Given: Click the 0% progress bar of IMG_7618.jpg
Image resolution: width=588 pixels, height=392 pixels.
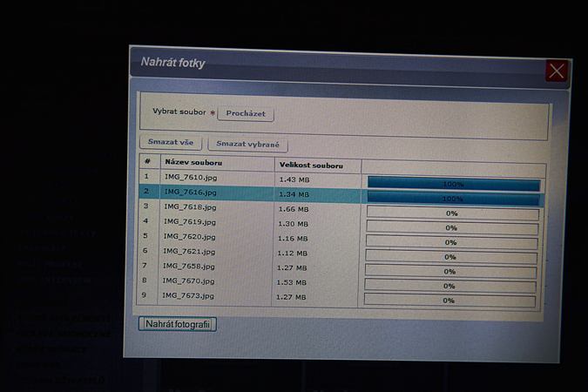Looking at the screenshot, I should tap(453, 213).
